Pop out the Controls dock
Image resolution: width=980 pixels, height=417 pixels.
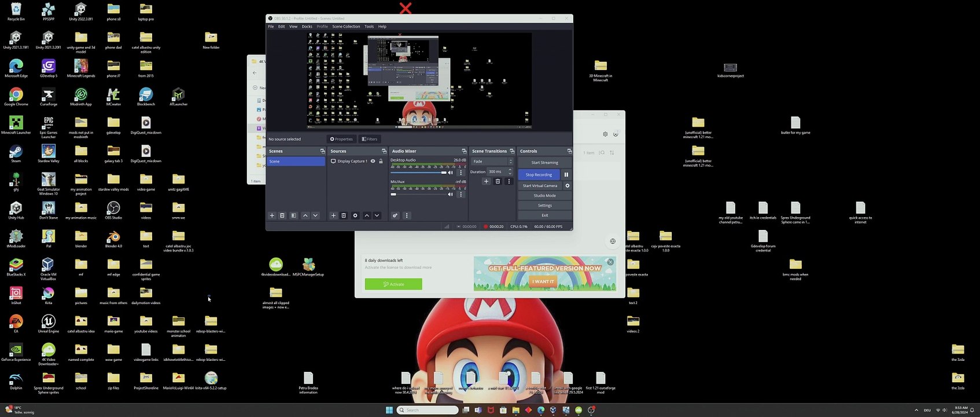[x=569, y=151]
